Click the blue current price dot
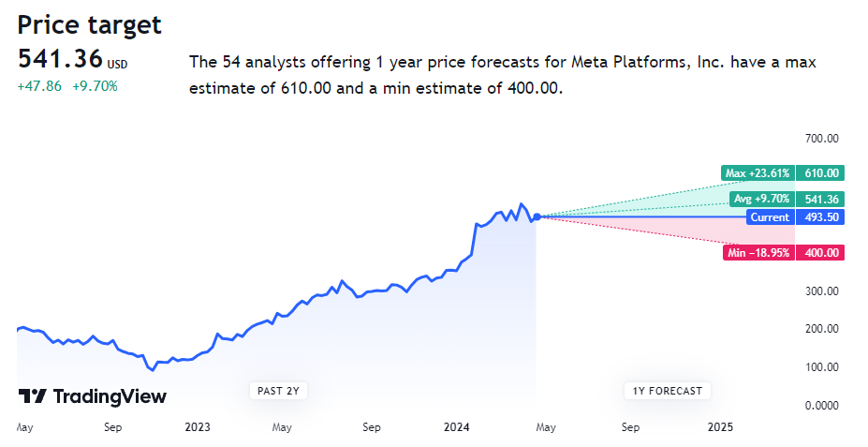 (x=537, y=216)
